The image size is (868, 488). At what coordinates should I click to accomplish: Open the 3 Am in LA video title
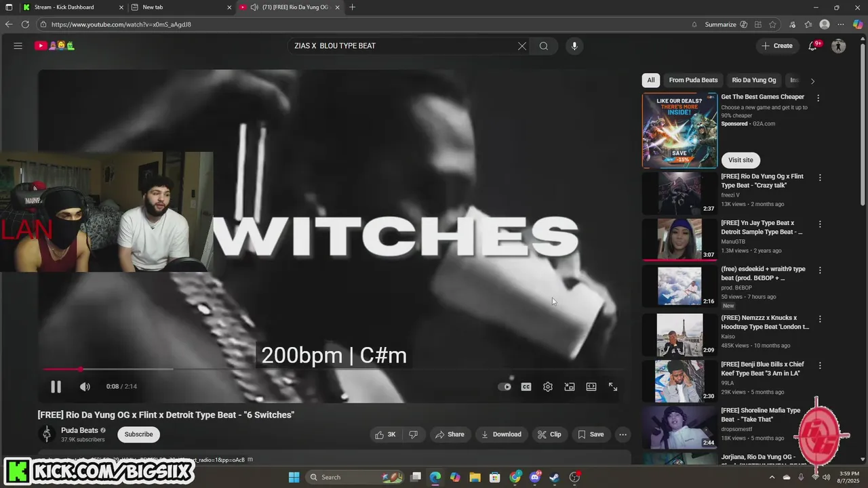[762, 369]
